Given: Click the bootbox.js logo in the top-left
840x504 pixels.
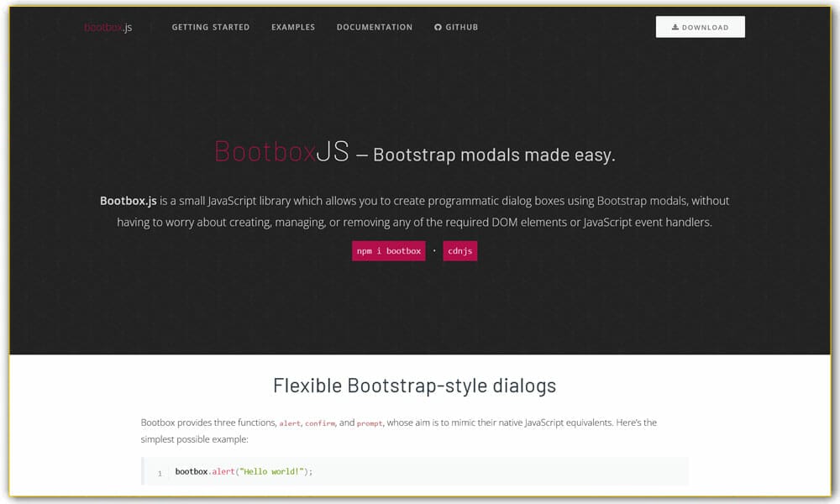Looking at the screenshot, I should coord(108,26).
